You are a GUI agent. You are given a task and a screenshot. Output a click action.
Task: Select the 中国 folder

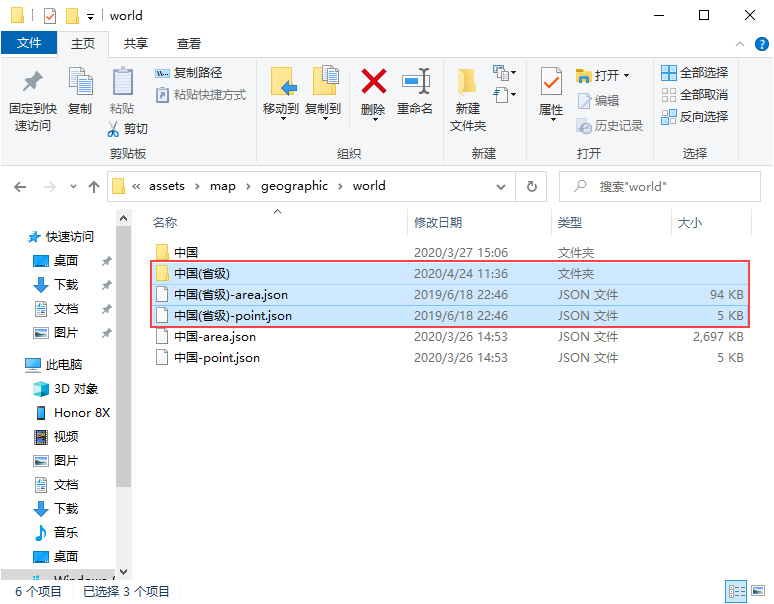(450, 253)
